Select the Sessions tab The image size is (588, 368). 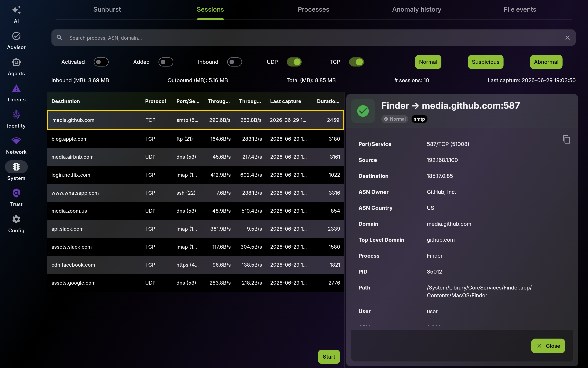point(210,9)
